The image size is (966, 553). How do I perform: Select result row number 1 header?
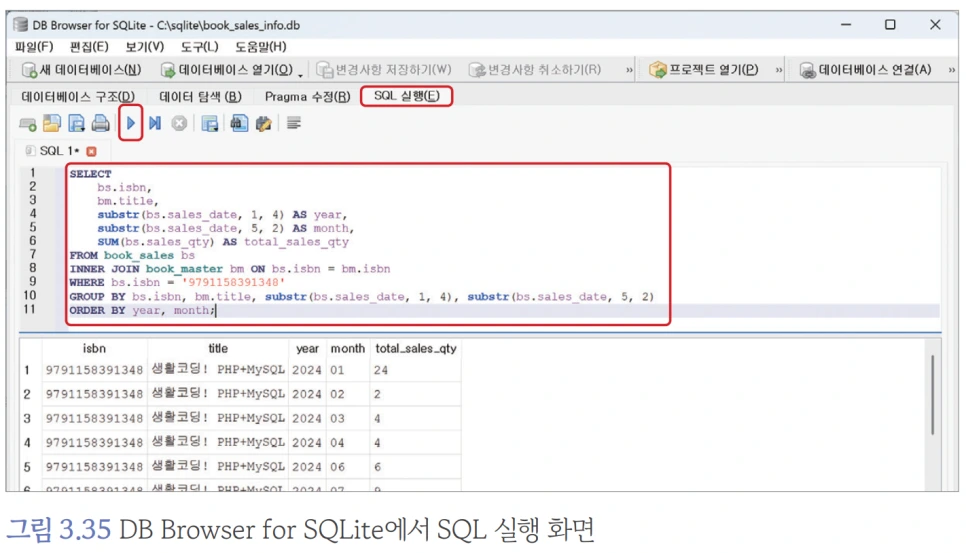click(x=28, y=370)
